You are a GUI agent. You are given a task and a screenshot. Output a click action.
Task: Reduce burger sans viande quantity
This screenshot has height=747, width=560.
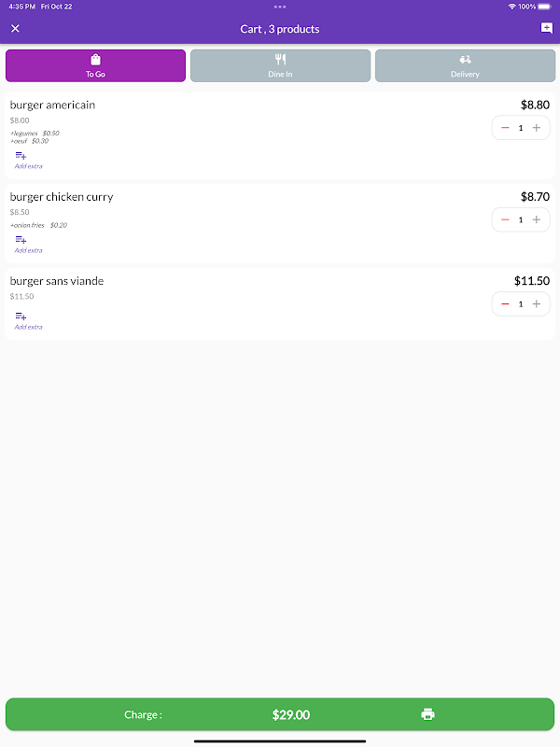pyautogui.click(x=505, y=304)
